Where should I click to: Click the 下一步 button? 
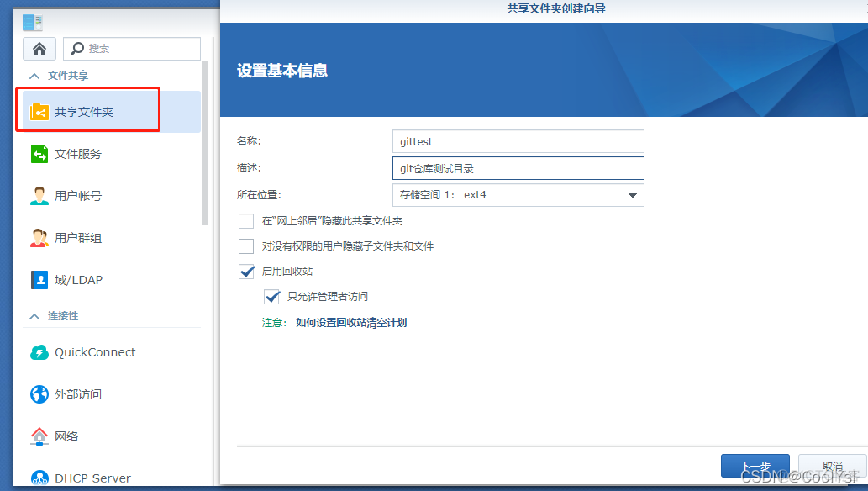point(755,465)
